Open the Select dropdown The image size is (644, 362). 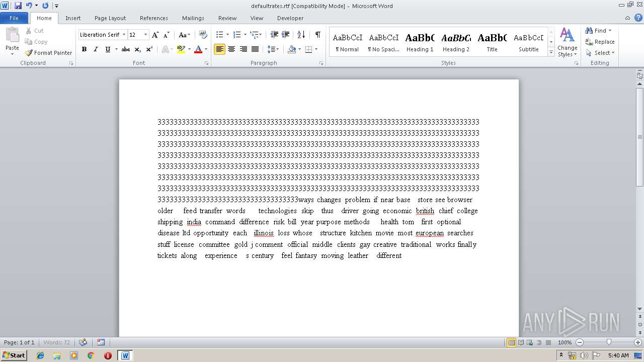pos(600,53)
